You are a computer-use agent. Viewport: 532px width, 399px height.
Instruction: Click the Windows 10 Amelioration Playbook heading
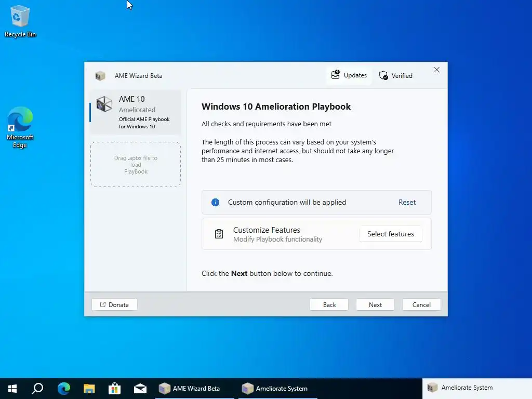(x=276, y=107)
